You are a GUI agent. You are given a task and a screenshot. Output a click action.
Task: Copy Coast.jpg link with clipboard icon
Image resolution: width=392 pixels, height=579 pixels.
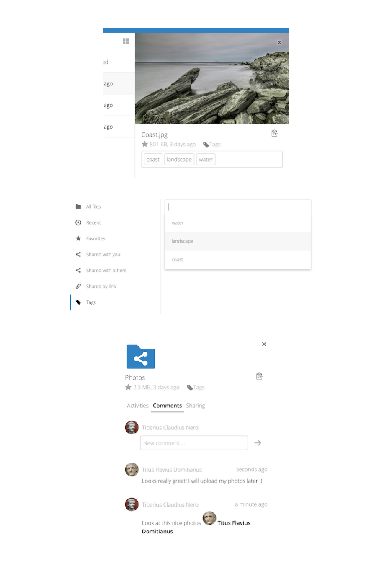pos(275,133)
